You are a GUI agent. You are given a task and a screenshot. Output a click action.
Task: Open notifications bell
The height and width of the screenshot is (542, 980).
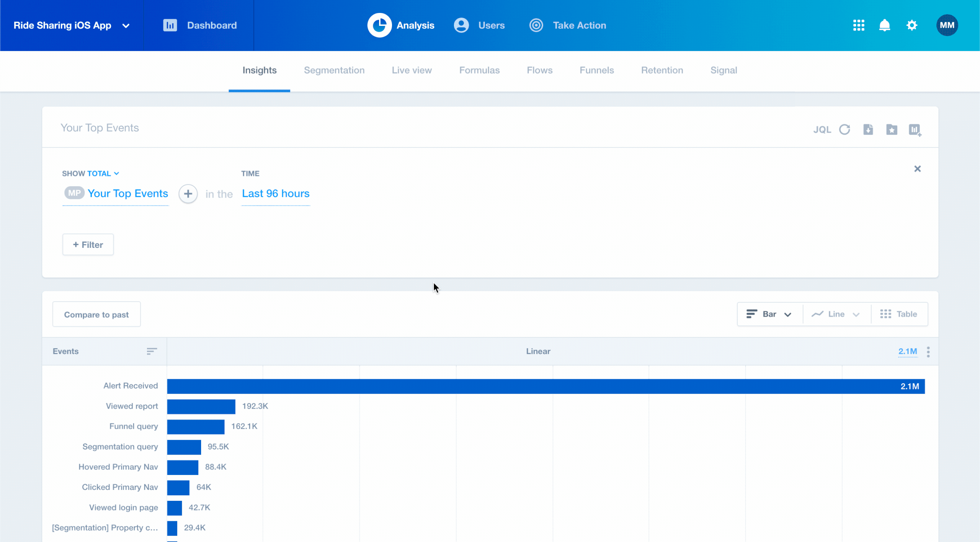point(884,25)
